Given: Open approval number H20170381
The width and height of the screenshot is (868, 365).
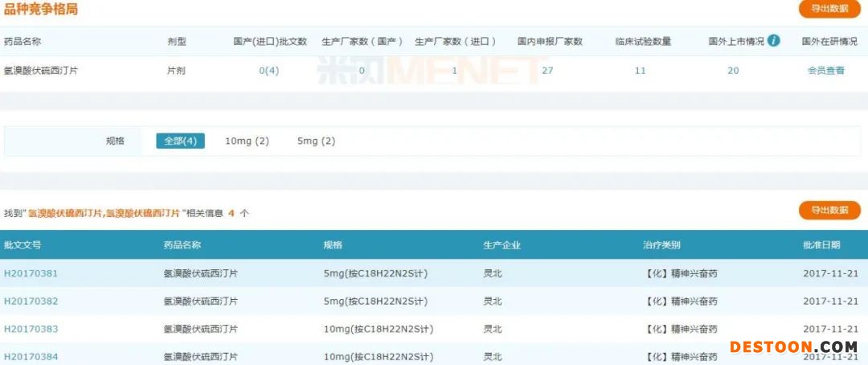Looking at the screenshot, I should click(x=31, y=273).
